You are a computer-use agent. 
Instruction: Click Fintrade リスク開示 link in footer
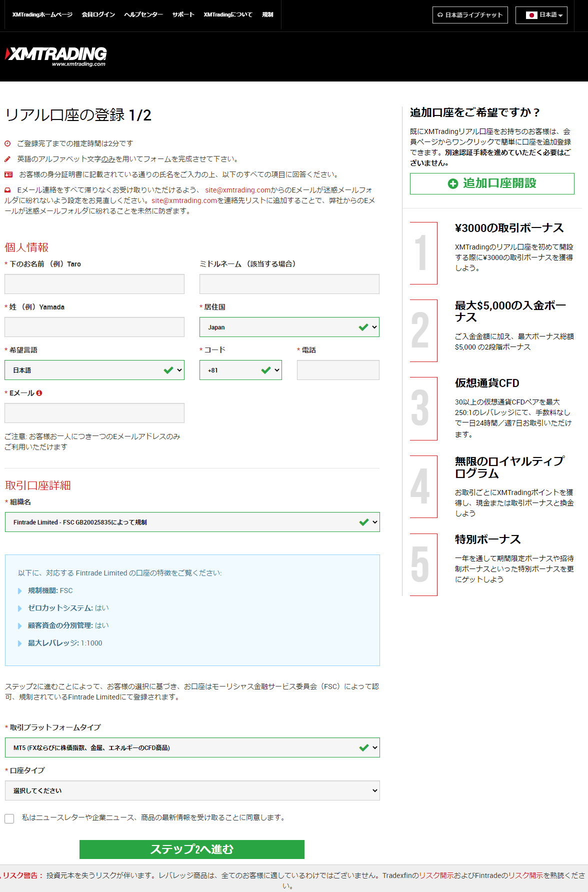[x=525, y=875]
